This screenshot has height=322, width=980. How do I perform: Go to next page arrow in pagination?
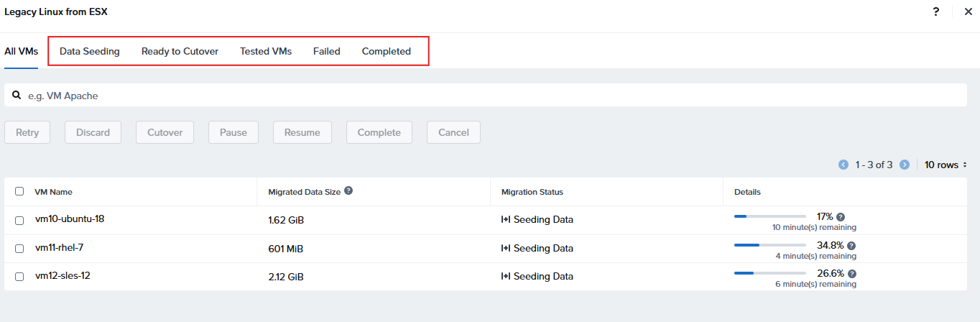905,165
